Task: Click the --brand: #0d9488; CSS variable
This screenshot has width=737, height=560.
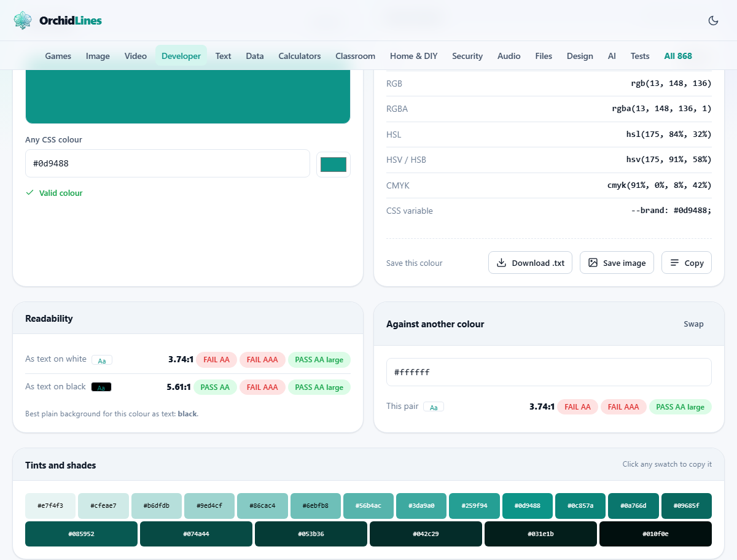Action: [671, 211]
